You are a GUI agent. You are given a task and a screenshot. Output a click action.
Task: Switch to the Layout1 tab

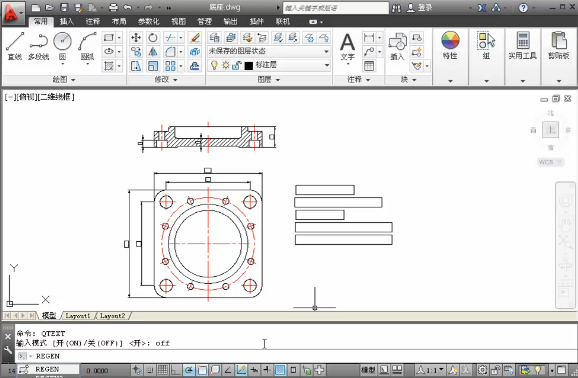tap(78, 316)
